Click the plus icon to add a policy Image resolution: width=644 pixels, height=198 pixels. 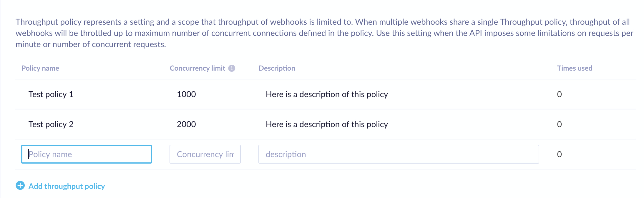tap(20, 186)
